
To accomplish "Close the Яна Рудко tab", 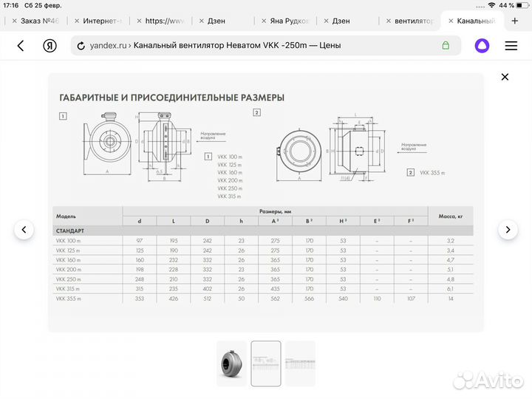I will (x=264, y=21).
